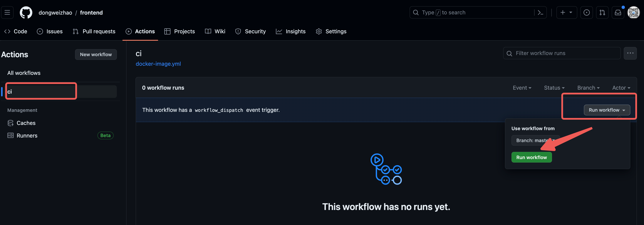Viewport: 644px width, 225px height.
Task: Open Runners under Management
Action: [27, 136]
